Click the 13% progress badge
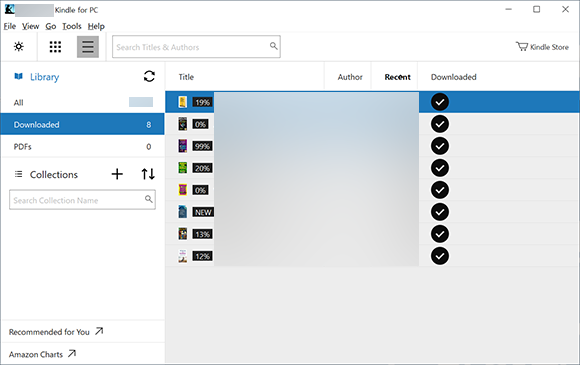 pyautogui.click(x=202, y=234)
